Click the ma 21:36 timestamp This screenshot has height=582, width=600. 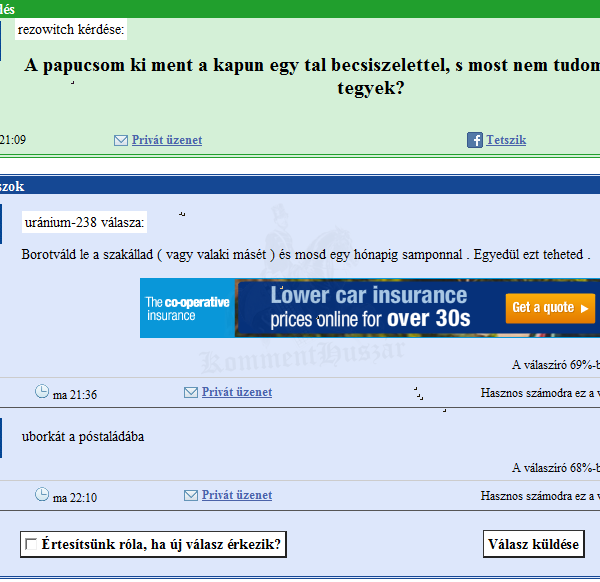(x=75, y=395)
